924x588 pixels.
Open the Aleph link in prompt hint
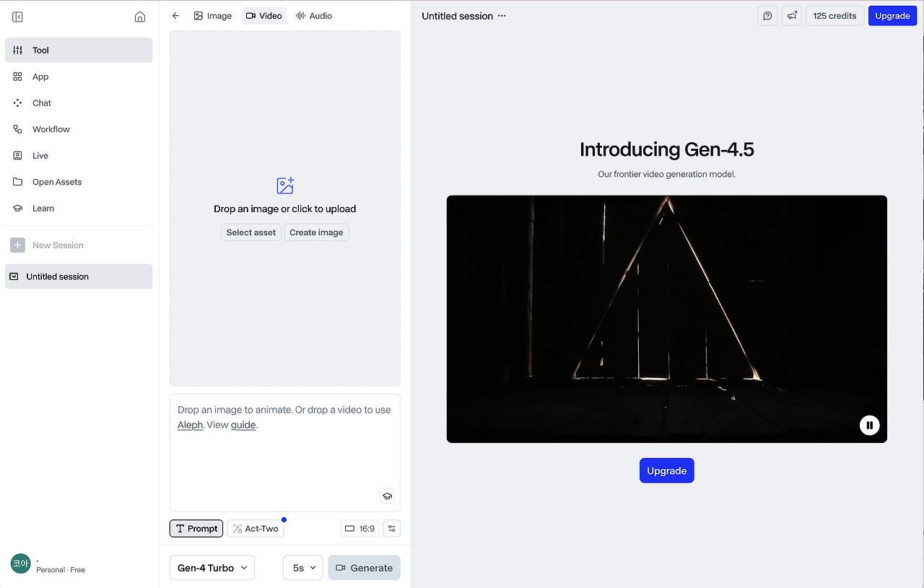pos(191,425)
